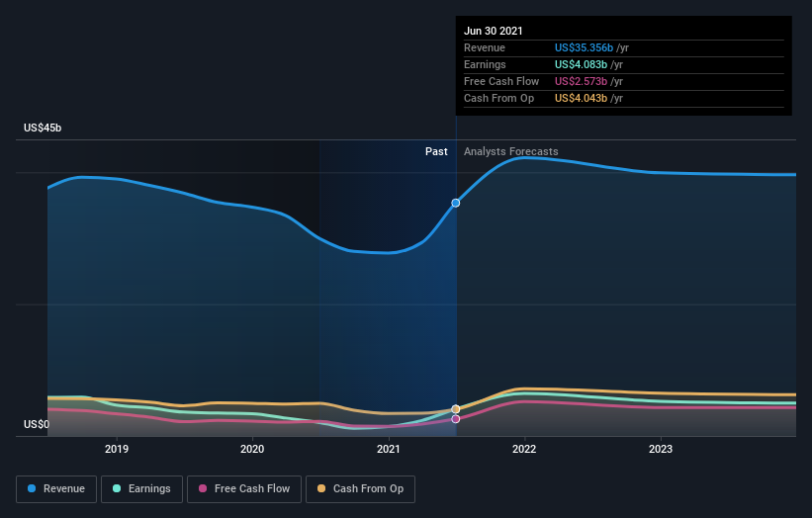This screenshot has height=518, width=812.
Task: Toggle the Free Cash Flow legend series
Action: point(244,489)
